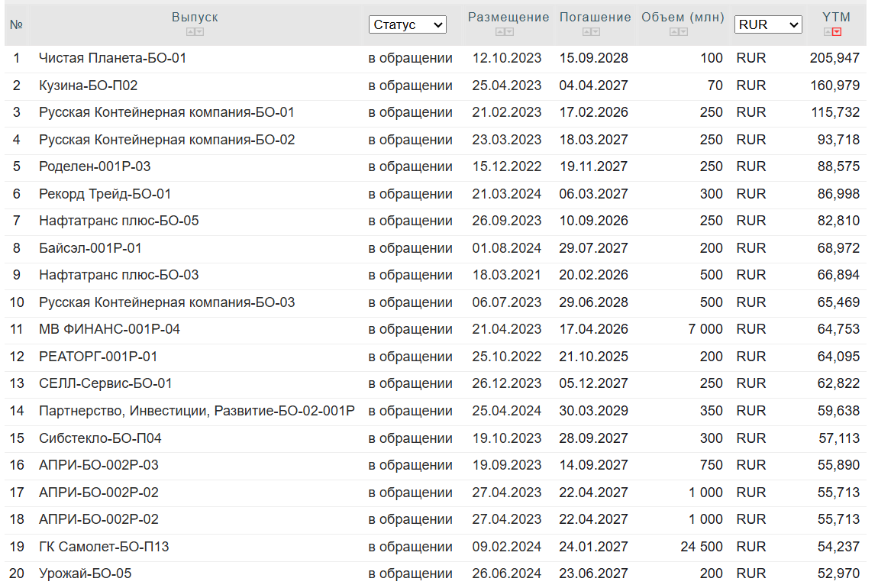Sort Размещение column ascending arrow icon
The image size is (878, 588).
(500, 32)
